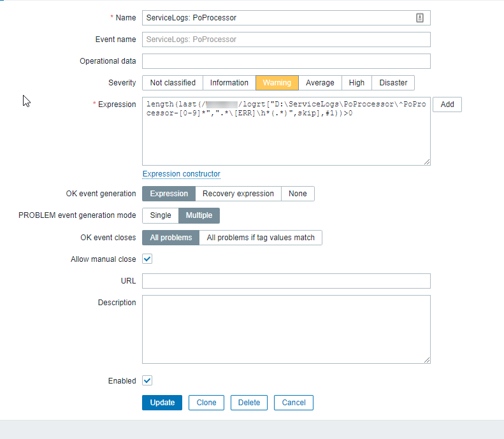Click into the URL input field
This screenshot has width=504, height=439.
tap(286, 281)
